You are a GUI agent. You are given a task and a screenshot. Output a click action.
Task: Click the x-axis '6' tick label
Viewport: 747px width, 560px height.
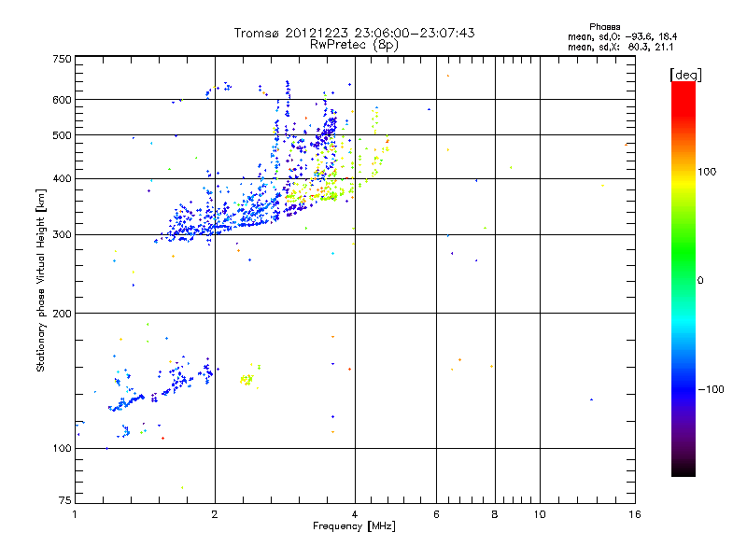pos(436,515)
